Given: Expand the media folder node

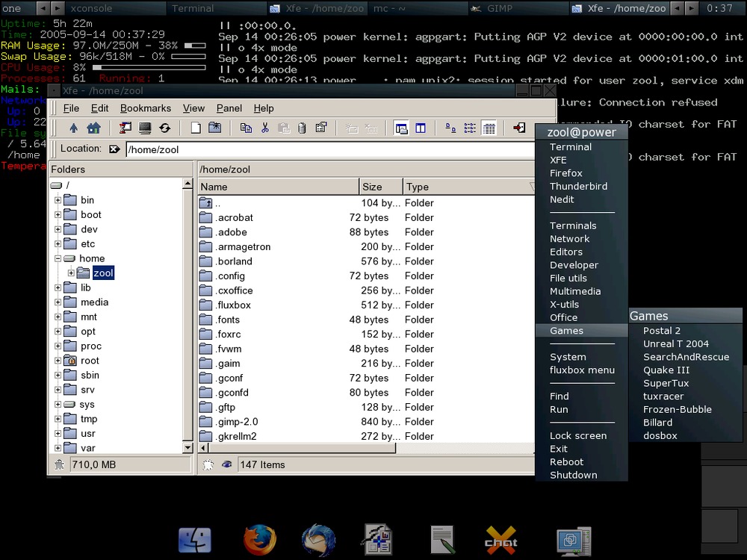Looking at the screenshot, I should [x=58, y=302].
